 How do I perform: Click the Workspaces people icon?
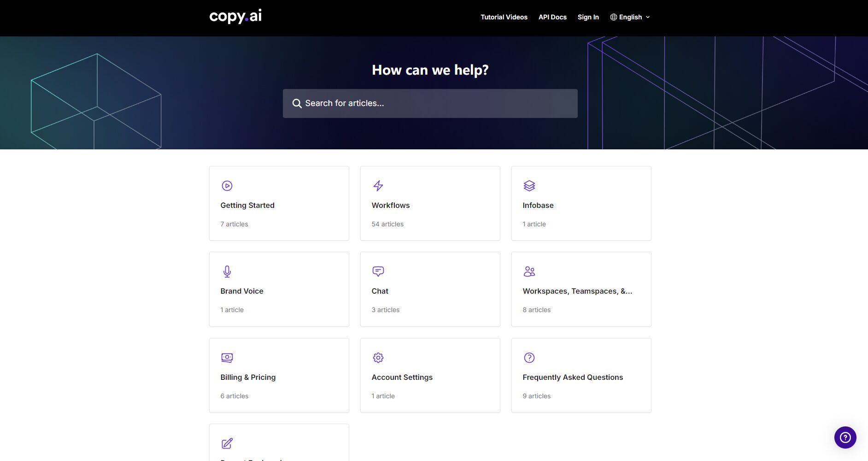click(529, 272)
